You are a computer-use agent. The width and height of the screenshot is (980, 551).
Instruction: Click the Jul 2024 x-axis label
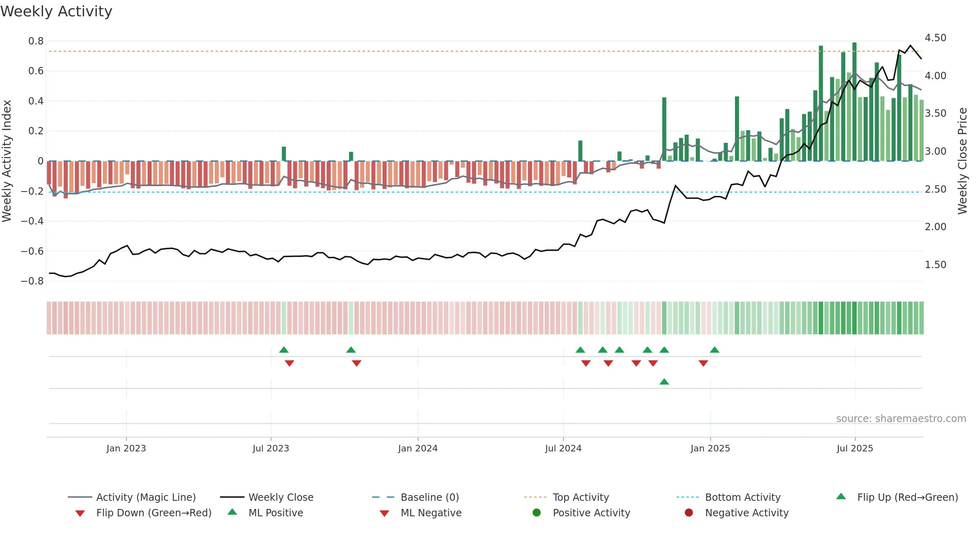tap(563, 448)
